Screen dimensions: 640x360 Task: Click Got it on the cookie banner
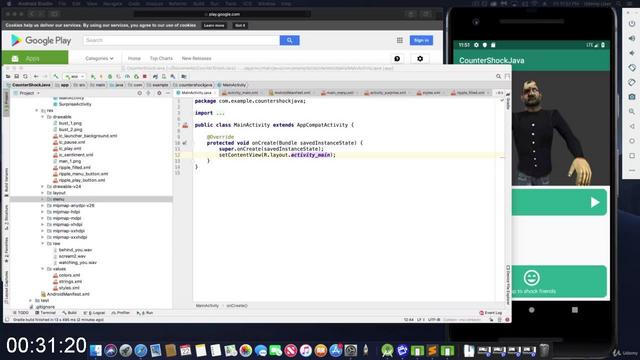click(240, 25)
